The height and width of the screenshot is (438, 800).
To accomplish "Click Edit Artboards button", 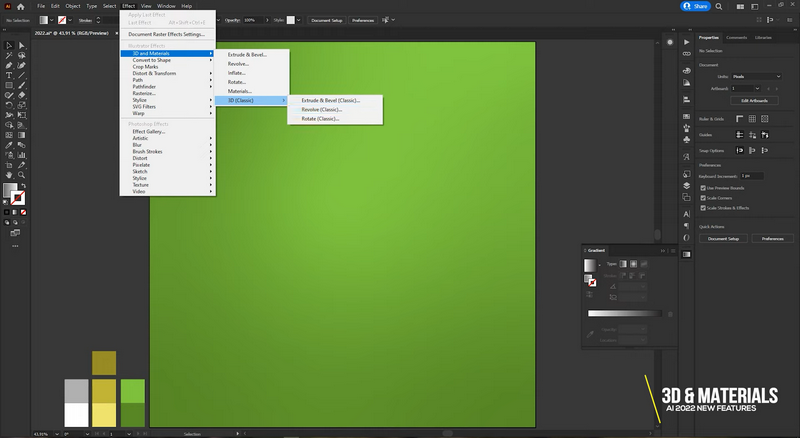I will coord(755,101).
